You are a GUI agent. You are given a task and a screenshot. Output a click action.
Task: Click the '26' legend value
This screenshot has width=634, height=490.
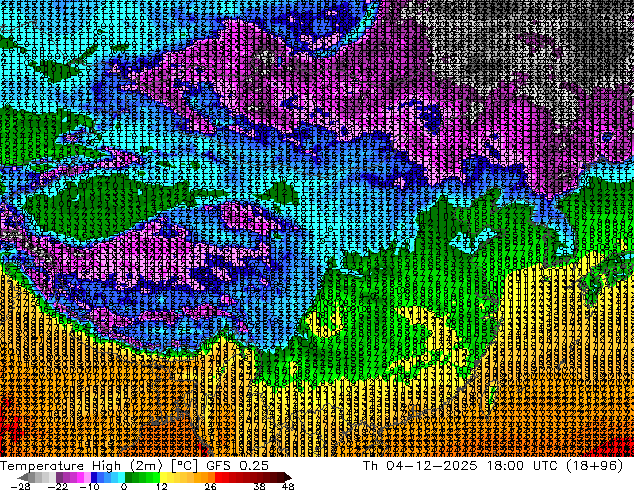coord(210,486)
